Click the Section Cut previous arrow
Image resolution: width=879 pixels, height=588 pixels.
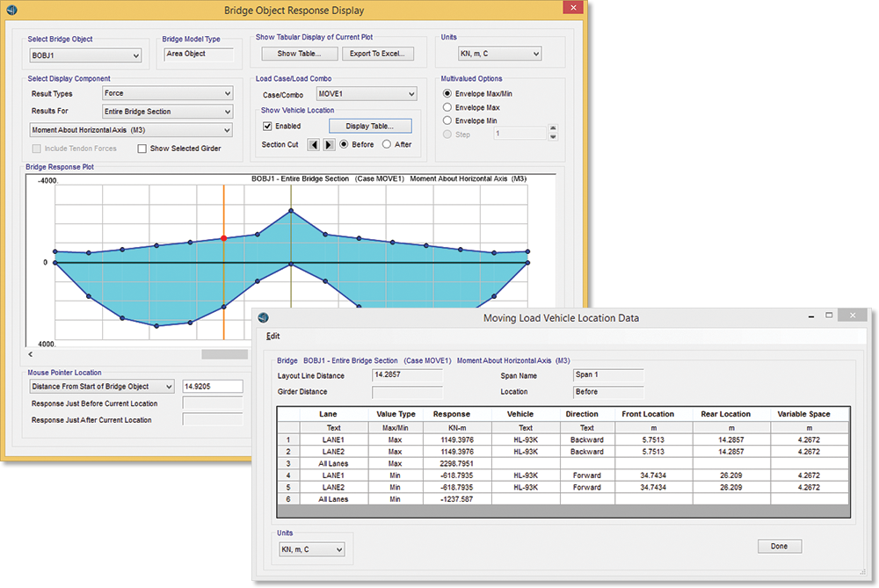pyautogui.click(x=314, y=144)
